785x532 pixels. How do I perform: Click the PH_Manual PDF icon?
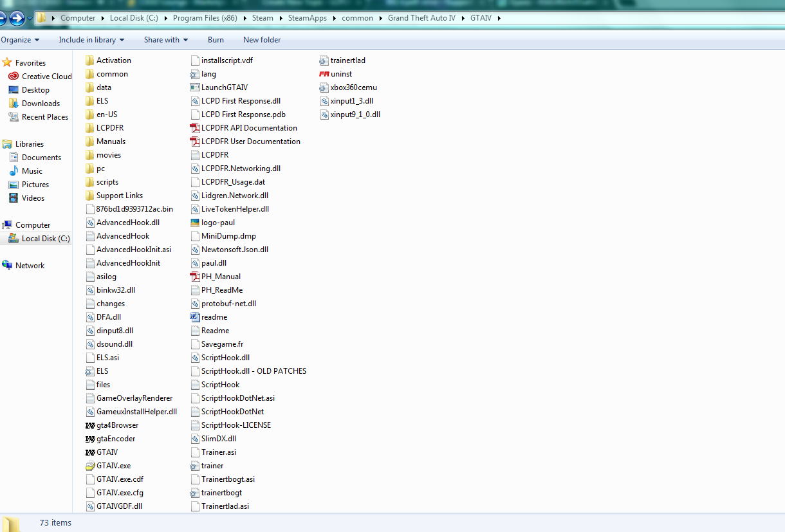[x=195, y=277]
